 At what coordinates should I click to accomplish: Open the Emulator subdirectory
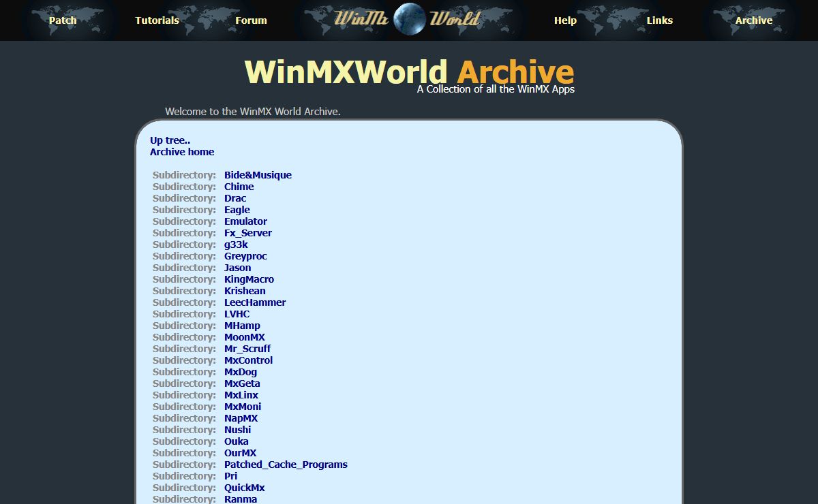[245, 221]
